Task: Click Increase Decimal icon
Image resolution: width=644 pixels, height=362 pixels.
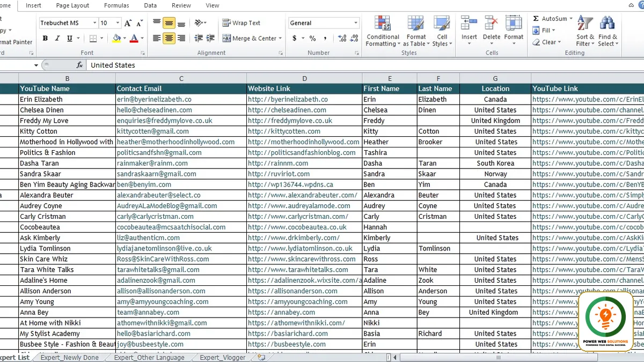Action: pos(341,39)
